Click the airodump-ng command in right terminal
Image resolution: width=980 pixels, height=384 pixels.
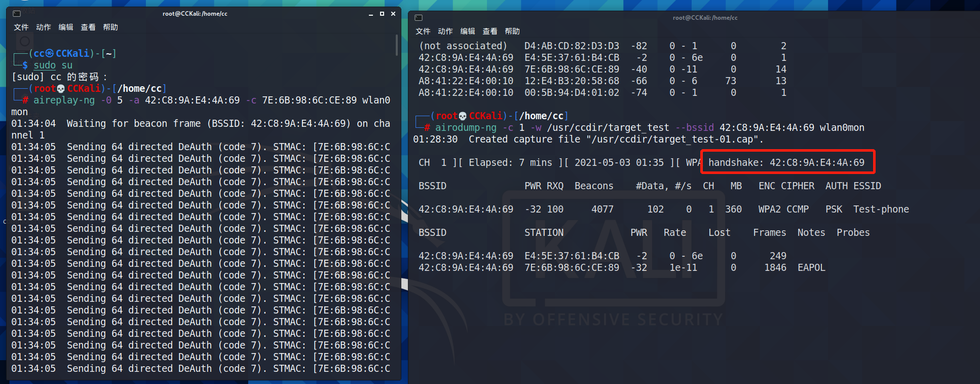click(x=650, y=127)
